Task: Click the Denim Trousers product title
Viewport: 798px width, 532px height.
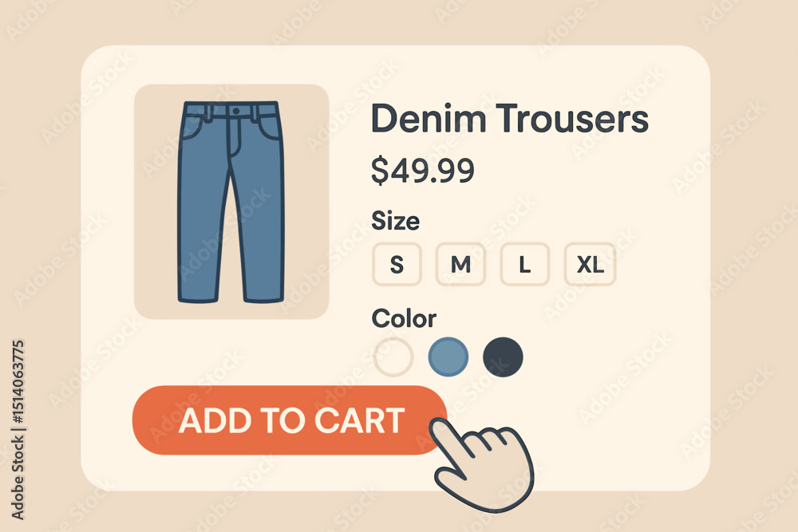Action: click(510, 118)
